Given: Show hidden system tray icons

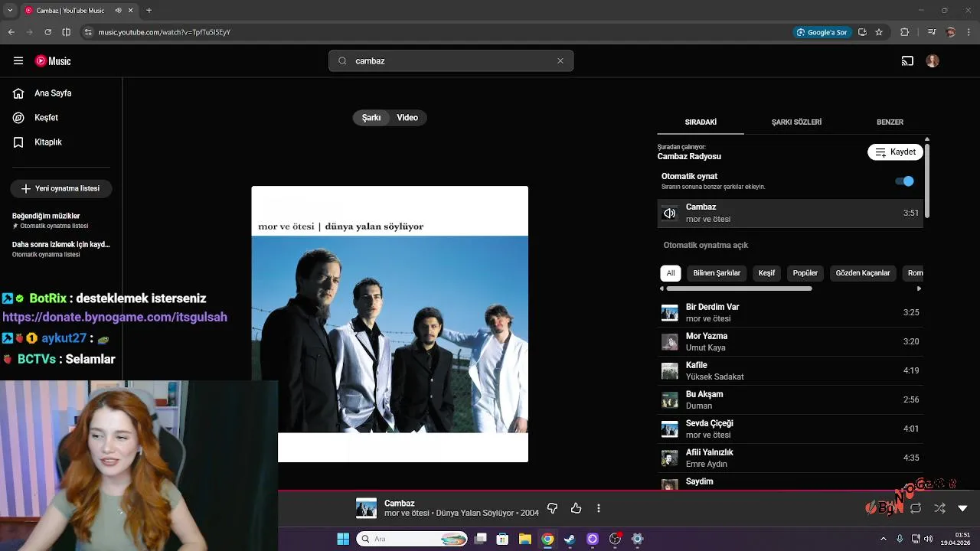Looking at the screenshot, I should coord(883,539).
